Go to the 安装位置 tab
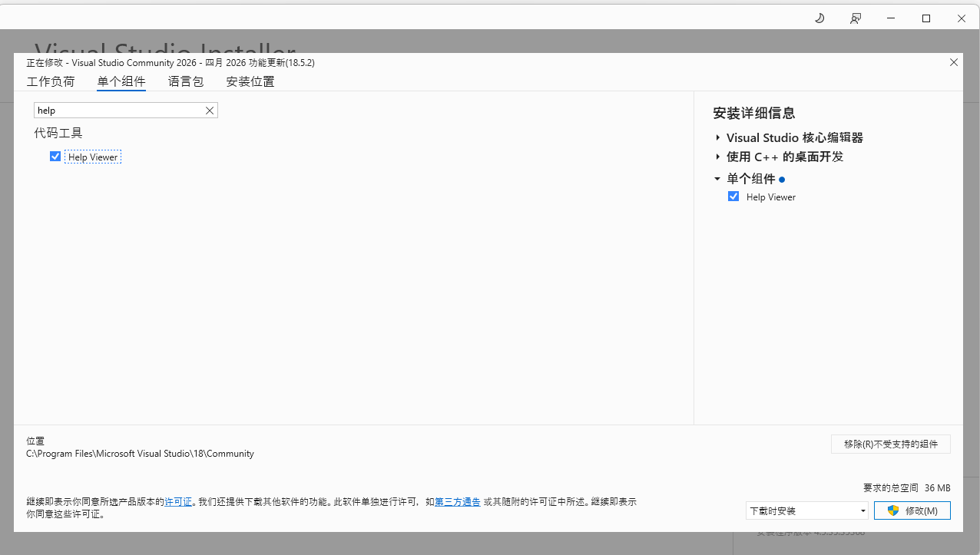The image size is (980, 555). point(250,81)
